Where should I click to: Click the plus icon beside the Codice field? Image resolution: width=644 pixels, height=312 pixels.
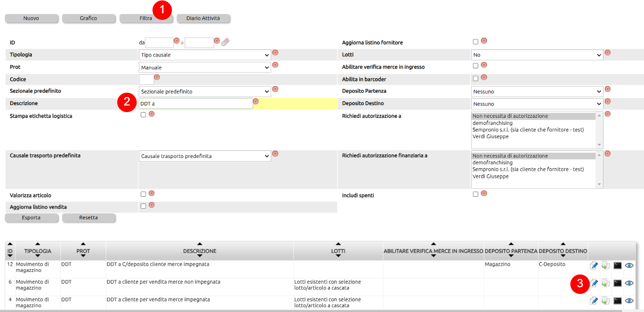tap(157, 77)
